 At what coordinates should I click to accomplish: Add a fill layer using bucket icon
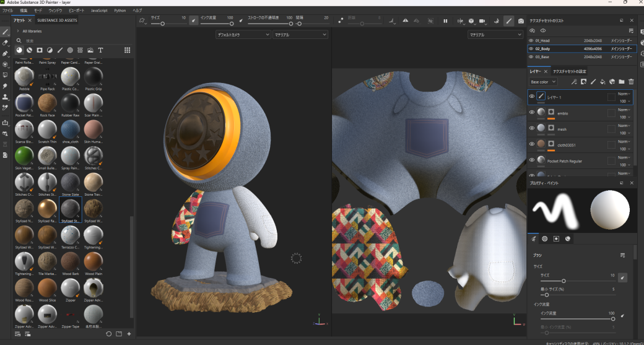click(603, 82)
